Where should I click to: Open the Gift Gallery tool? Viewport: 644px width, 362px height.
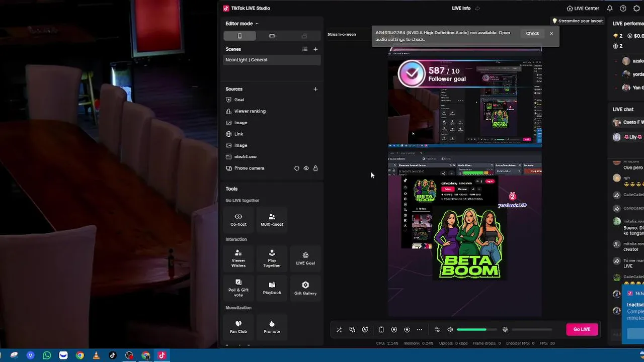(x=305, y=288)
